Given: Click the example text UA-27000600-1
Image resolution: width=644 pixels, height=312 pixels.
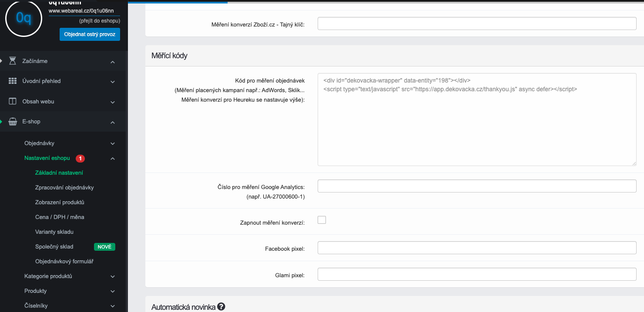Looking at the screenshot, I should tap(284, 196).
